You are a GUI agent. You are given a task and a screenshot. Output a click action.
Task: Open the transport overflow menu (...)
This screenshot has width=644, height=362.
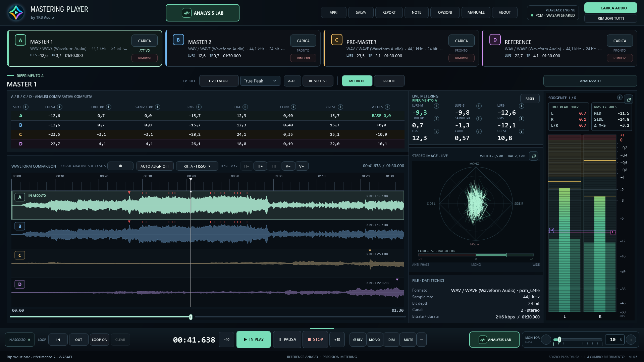421,340
